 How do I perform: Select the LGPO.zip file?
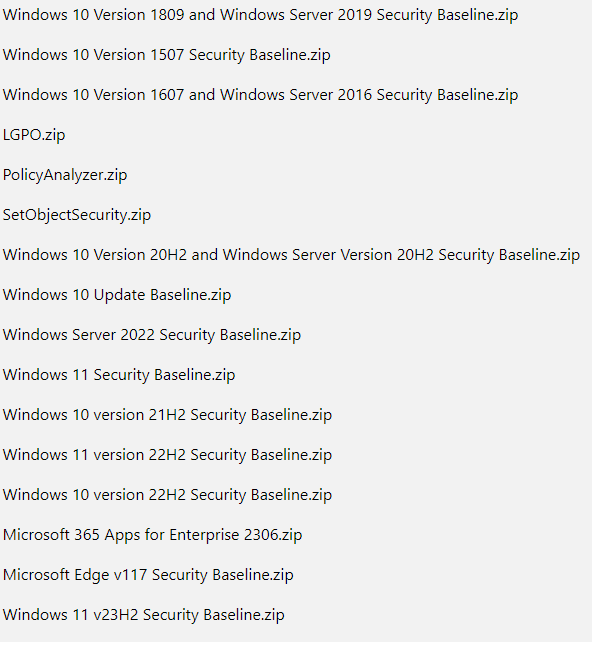click(x=34, y=135)
